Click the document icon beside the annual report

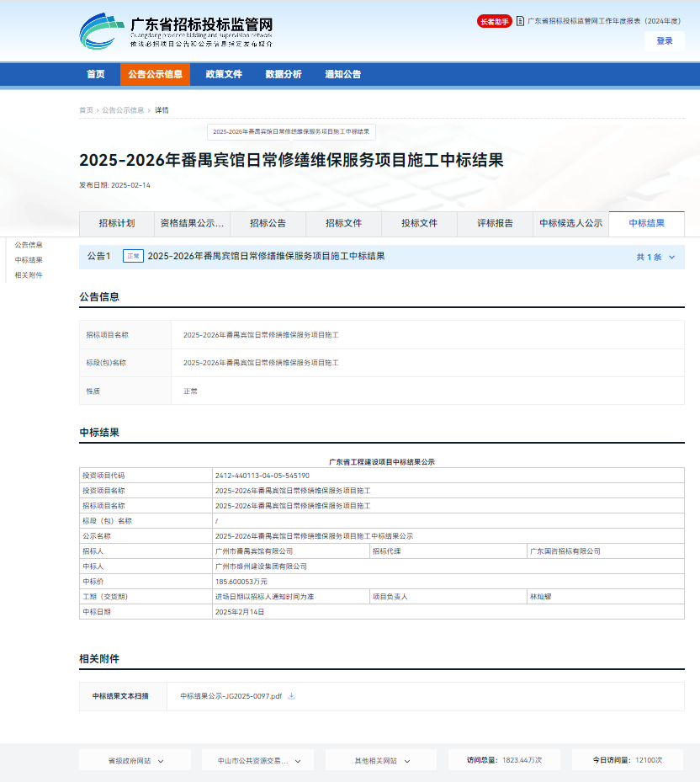[520, 21]
